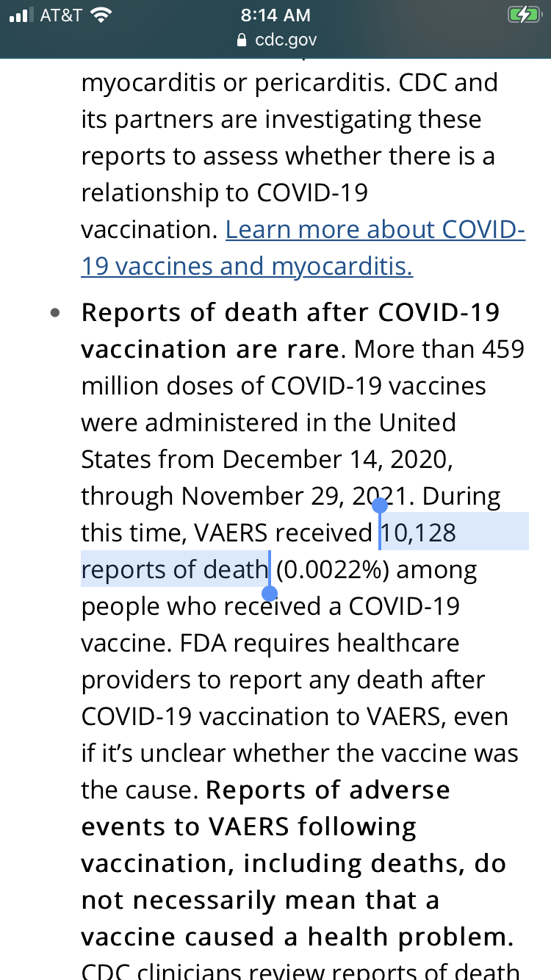Tap the upper text selection handle
The height and width of the screenshot is (980, 551).
click(x=379, y=506)
